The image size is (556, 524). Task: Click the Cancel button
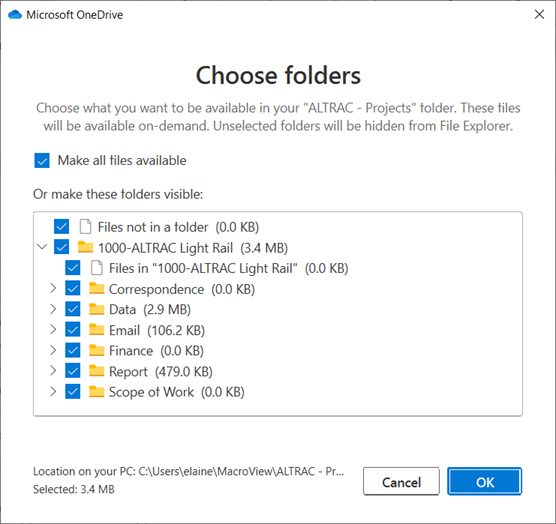[401, 481]
